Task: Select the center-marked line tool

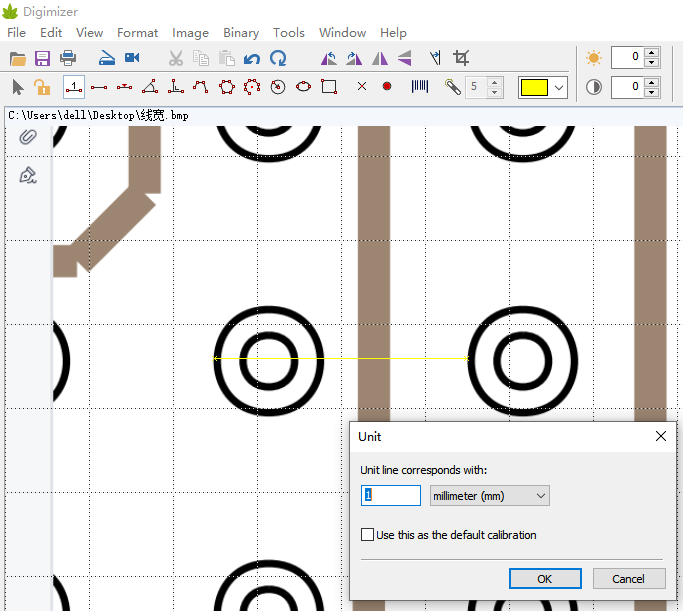Action: 125,87
